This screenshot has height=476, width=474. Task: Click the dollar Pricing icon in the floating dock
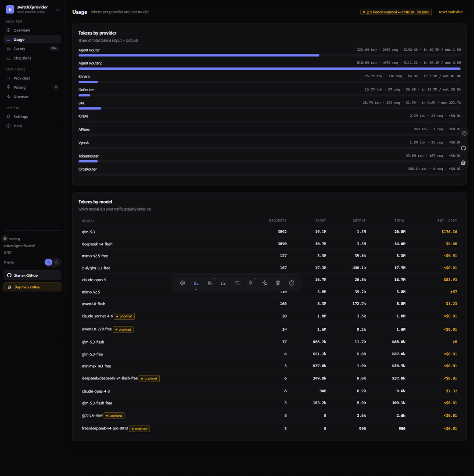pyautogui.click(x=251, y=283)
